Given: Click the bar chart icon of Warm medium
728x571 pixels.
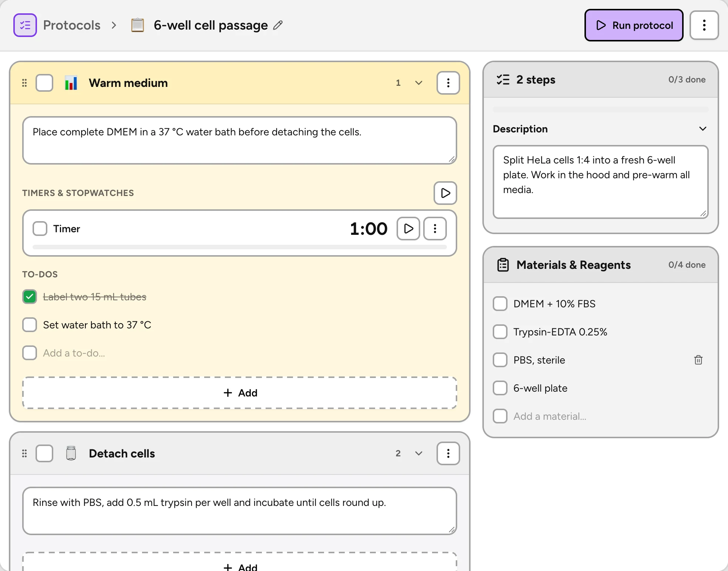Looking at the screenshot, I should (71, 83).
